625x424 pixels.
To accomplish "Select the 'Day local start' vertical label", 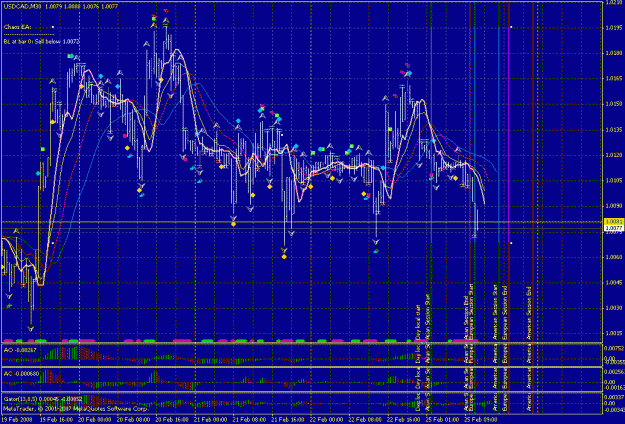I will 418,322.
